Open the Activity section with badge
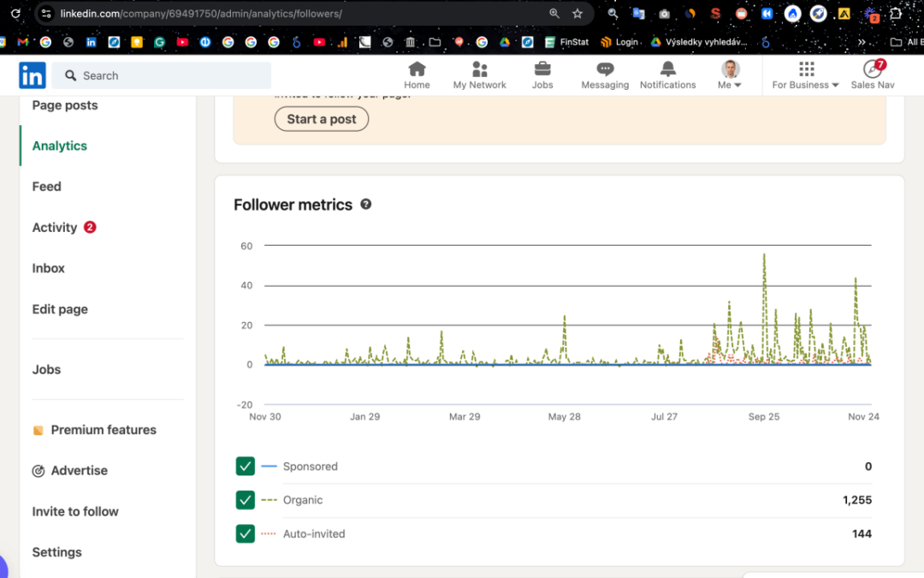 tap(55, 227)
